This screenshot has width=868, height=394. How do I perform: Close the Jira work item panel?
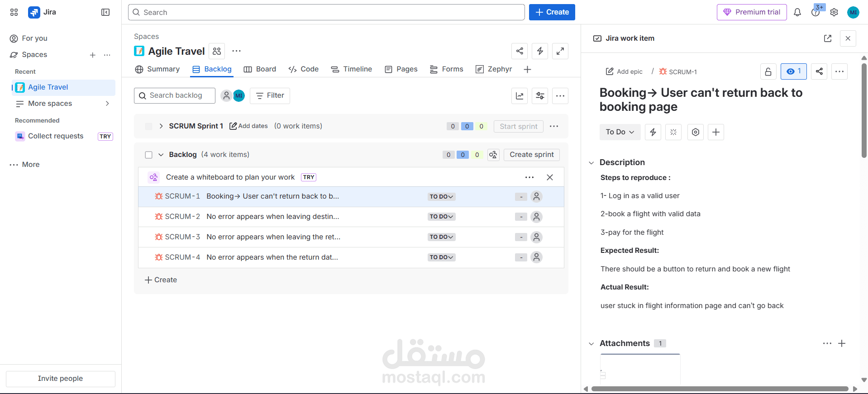coord(848,38)
